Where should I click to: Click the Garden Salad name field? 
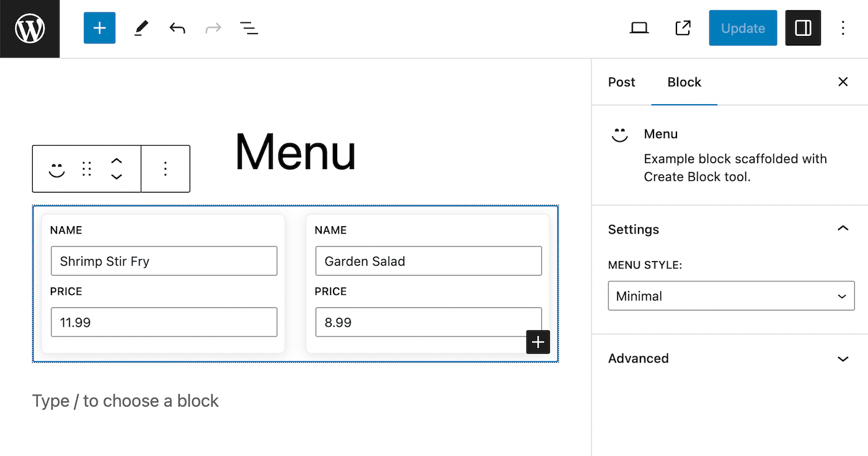(x=428, y=261)
